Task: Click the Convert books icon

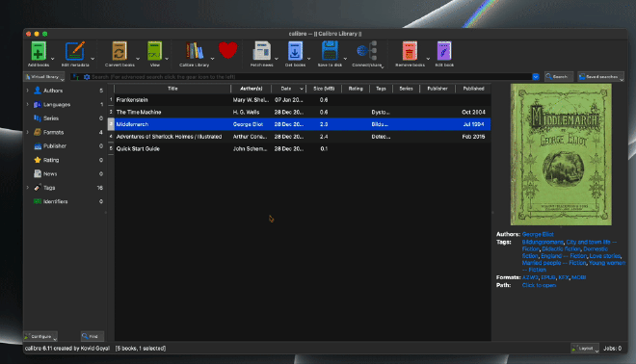Action: tap(119, 51)
